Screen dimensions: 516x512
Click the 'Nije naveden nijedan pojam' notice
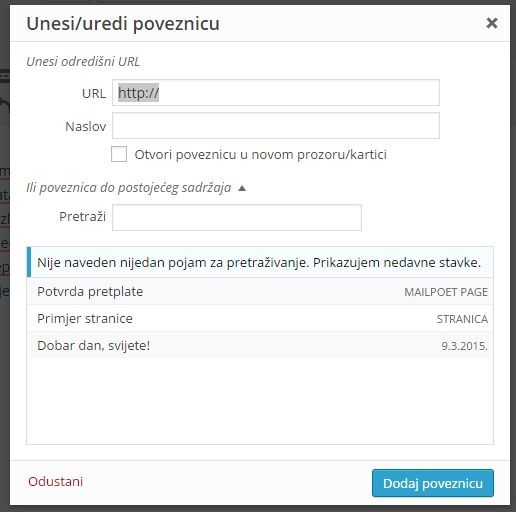tap(260, 262)
